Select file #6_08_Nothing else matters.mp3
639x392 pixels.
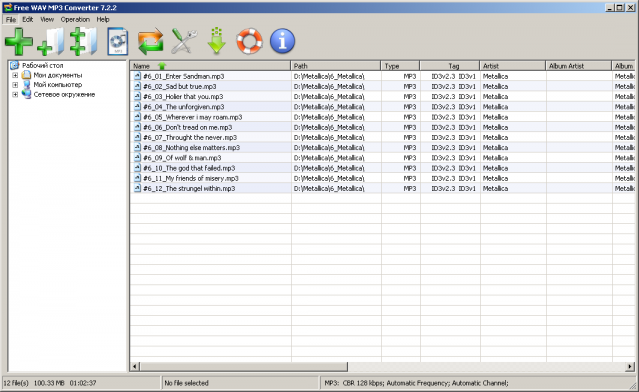(x=191, y=148)
